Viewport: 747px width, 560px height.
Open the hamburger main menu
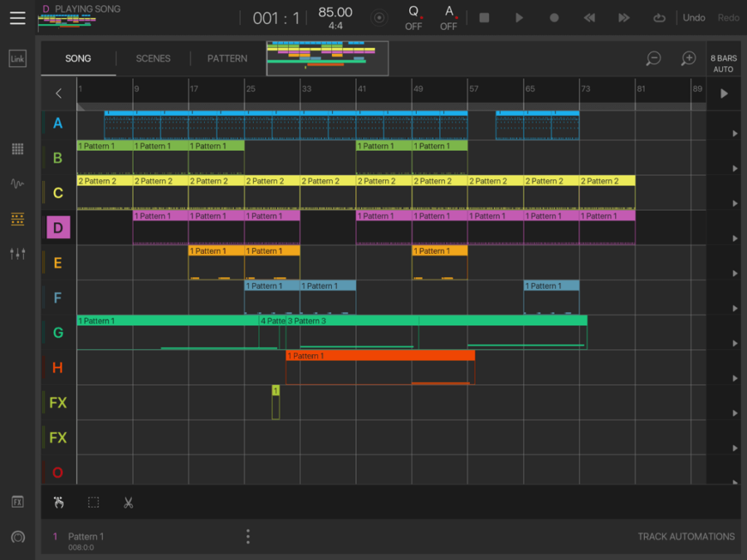coord(17,18)
